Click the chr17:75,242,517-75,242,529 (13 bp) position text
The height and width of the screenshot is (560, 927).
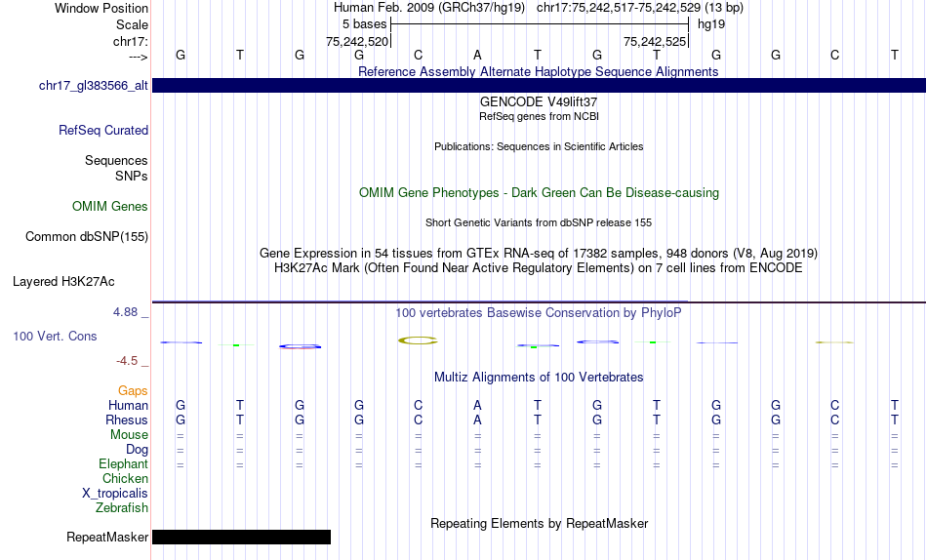tap(640, 8)
